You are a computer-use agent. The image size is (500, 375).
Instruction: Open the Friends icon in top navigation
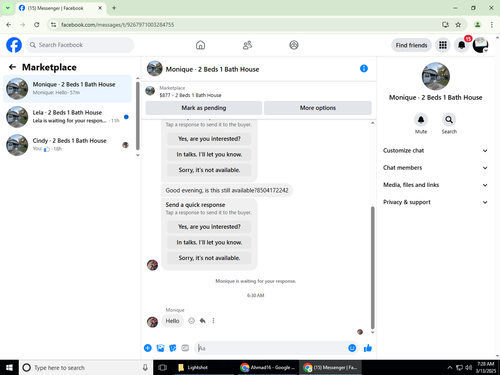[x=247, y=45]
